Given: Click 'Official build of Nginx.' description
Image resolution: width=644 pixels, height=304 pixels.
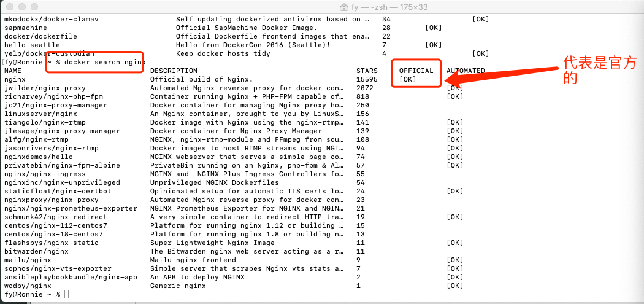Looking at the screenshot, I should tap(202, 79).
